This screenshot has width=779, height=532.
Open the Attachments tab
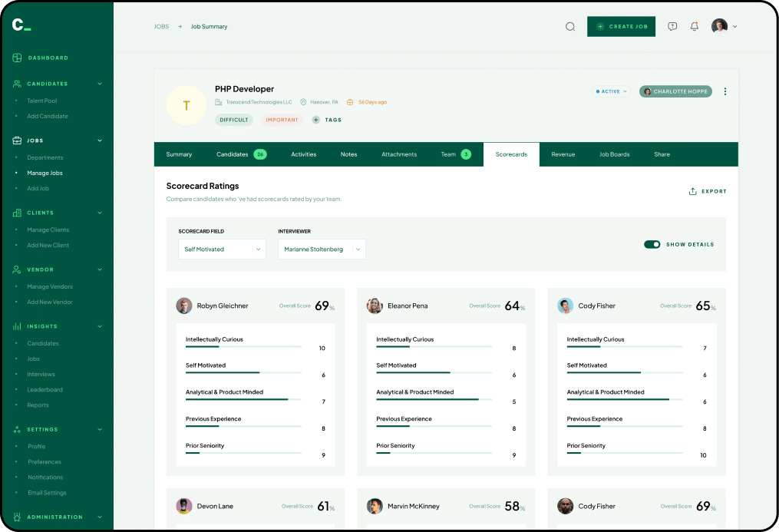399,154
